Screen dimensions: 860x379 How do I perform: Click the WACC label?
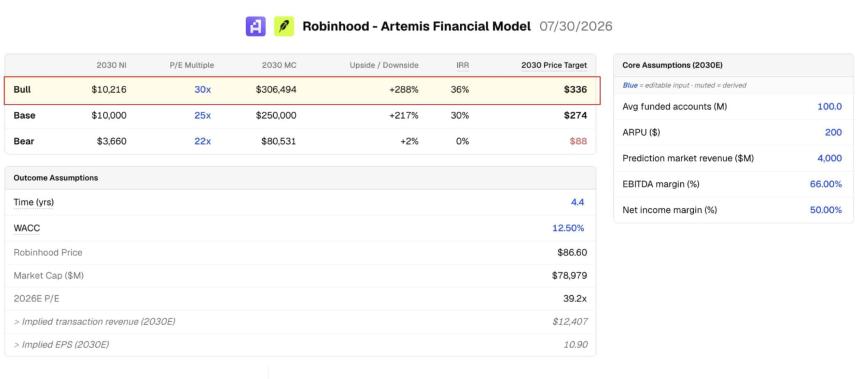pos(27,228)
